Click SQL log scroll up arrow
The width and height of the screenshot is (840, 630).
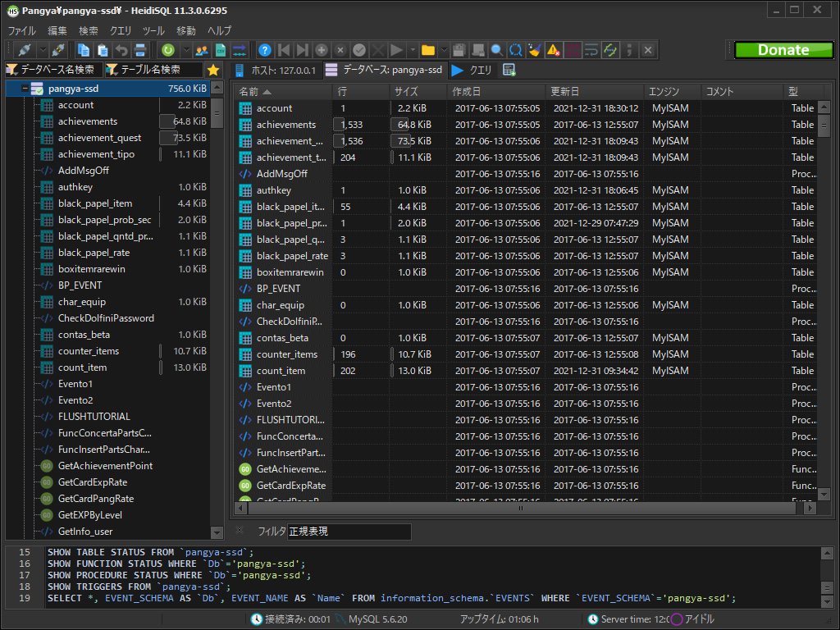coord(827,553)
